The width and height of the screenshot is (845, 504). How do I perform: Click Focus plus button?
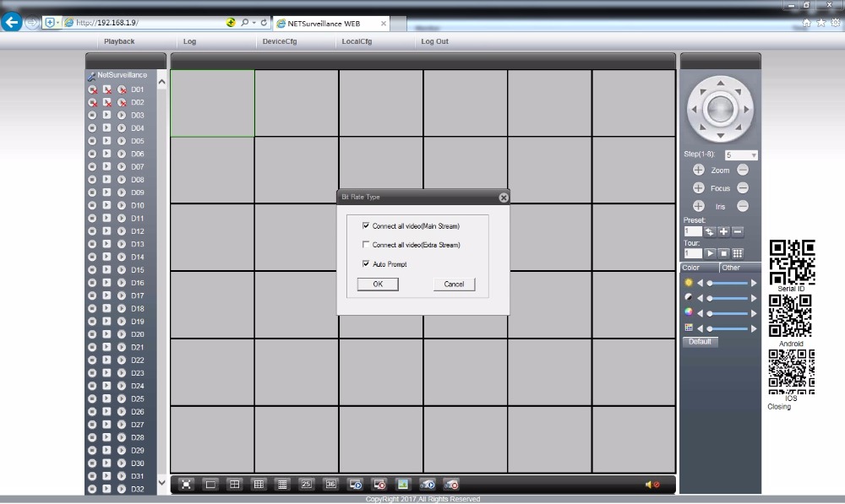click(x=699, y=188)
